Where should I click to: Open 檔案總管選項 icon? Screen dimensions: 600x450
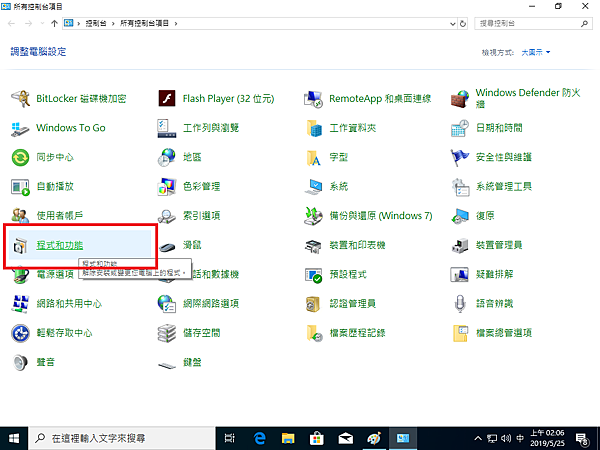tap(460, 333)
